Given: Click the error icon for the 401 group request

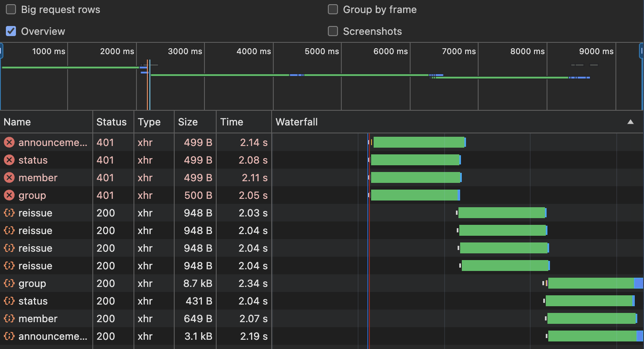Looking at the screenshot, I should pyautogui.click(x=9, y=195).
